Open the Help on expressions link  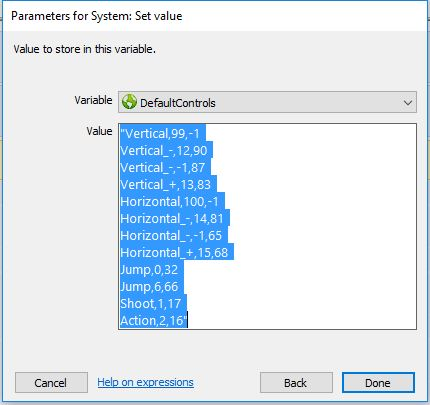[145, 382]
